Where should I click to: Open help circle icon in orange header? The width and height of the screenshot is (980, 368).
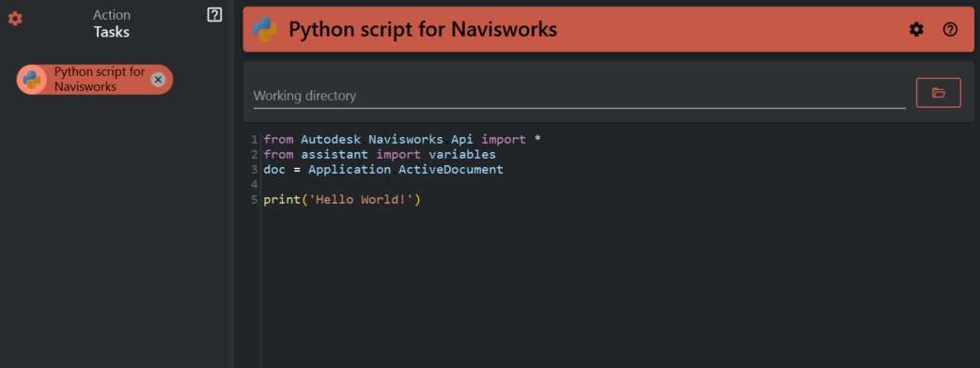(x=950, y=29)
